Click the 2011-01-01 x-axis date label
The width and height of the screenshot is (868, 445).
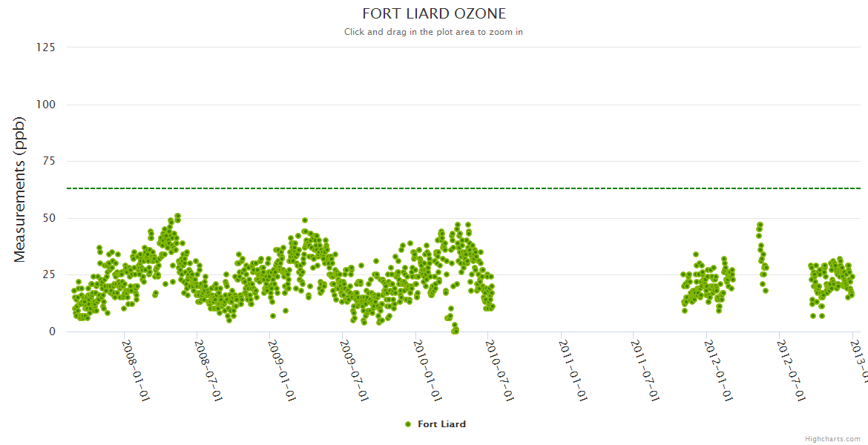(573, 370)
